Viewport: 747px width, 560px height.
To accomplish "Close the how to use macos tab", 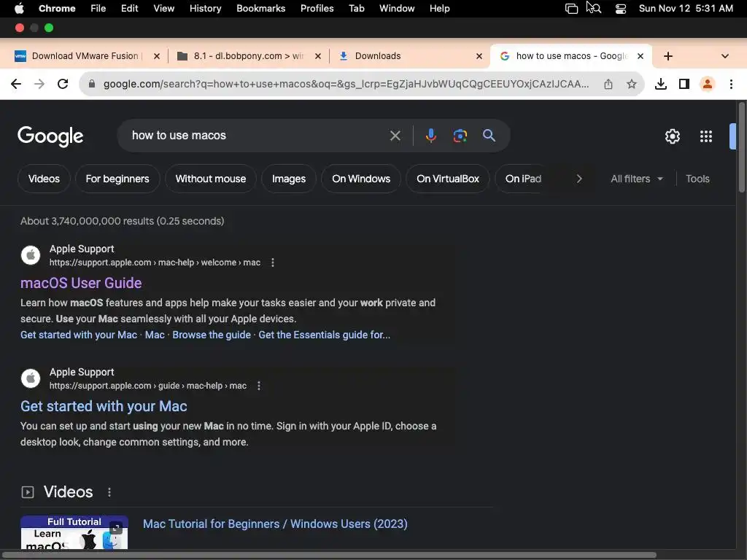I will coord(640,56).
